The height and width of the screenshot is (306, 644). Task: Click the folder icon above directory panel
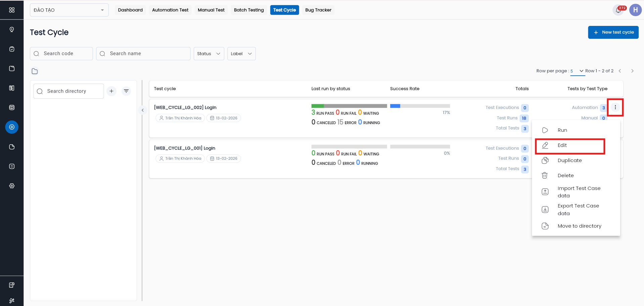pos(35,71)
